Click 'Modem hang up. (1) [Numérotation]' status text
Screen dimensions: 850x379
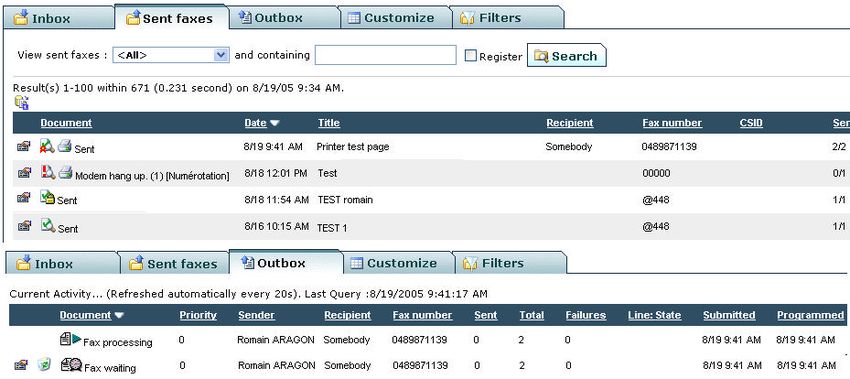(x=152, y=176)
